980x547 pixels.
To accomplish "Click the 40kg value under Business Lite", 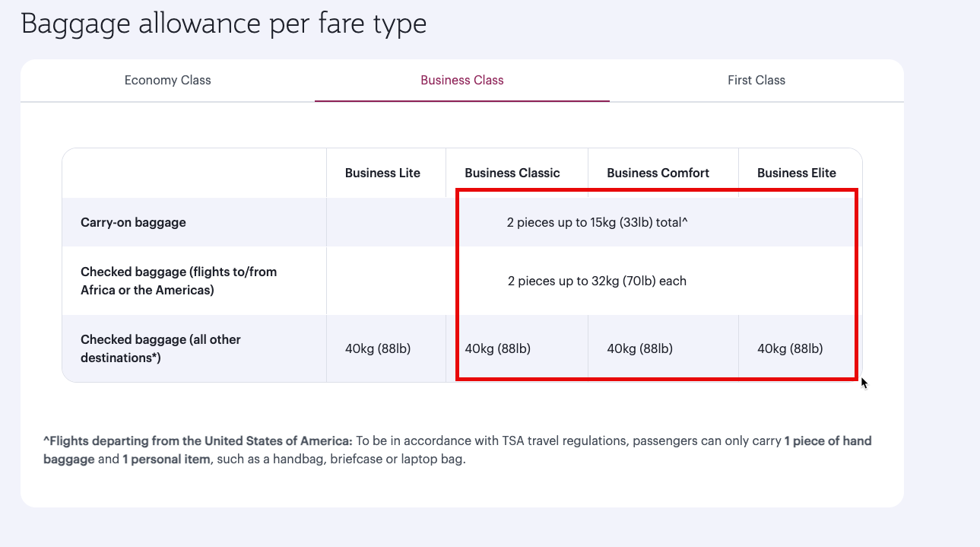I will coord(378,348).
